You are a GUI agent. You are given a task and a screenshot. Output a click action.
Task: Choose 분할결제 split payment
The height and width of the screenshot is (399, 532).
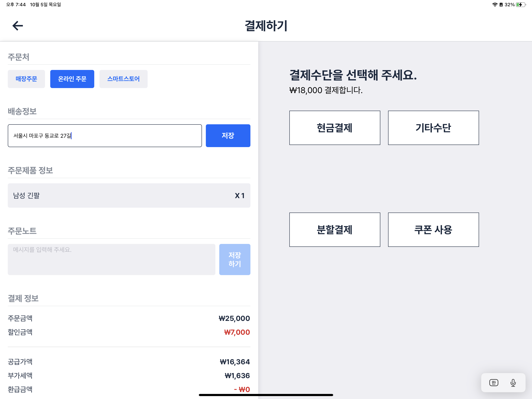click(335, 230)
